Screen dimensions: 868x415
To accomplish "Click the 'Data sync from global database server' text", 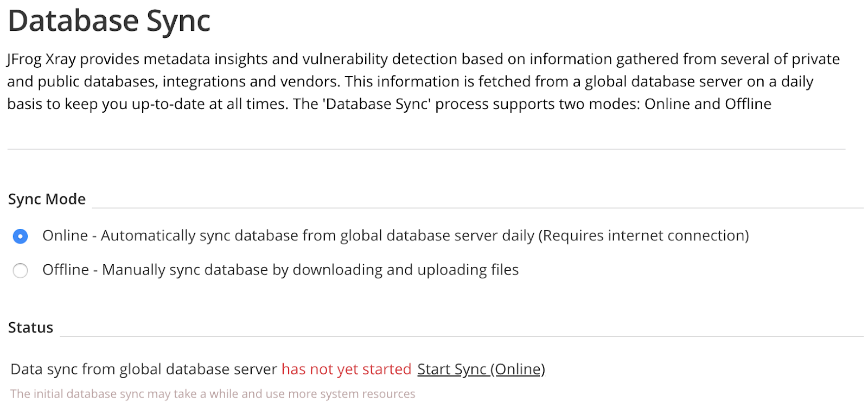I will point(144,369).
